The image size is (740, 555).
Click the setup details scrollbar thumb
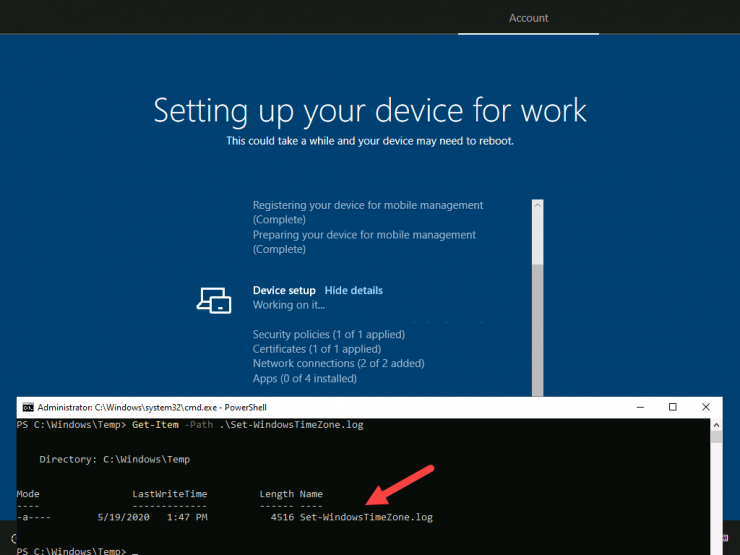(538, 238)
